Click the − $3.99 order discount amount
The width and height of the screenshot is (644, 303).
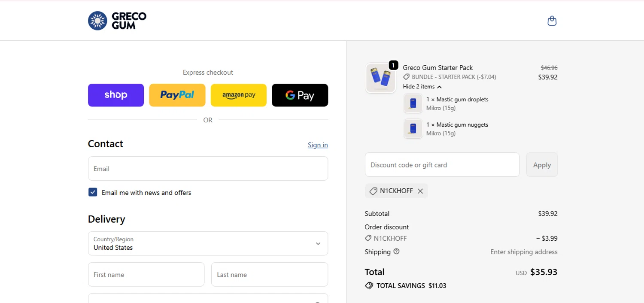[x=547, y=239]
